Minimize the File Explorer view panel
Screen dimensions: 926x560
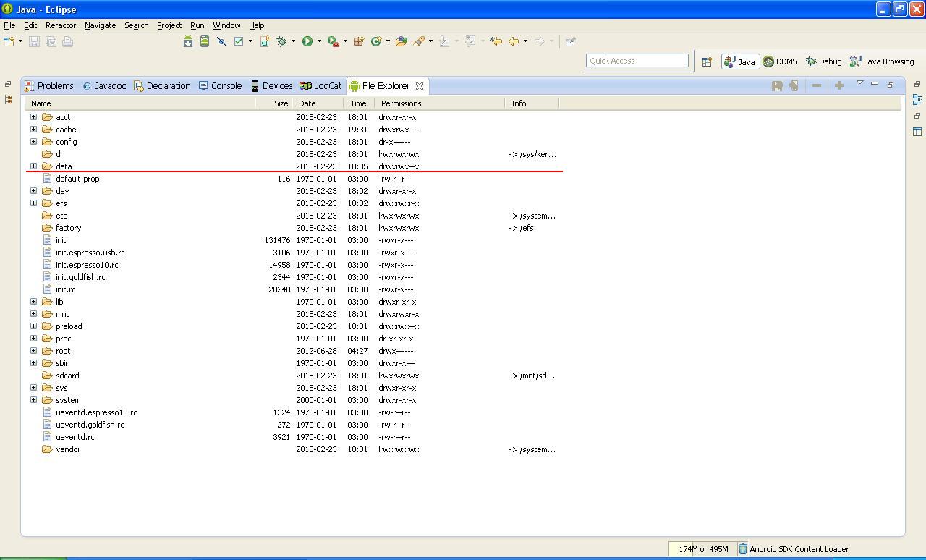coord(875,84)
